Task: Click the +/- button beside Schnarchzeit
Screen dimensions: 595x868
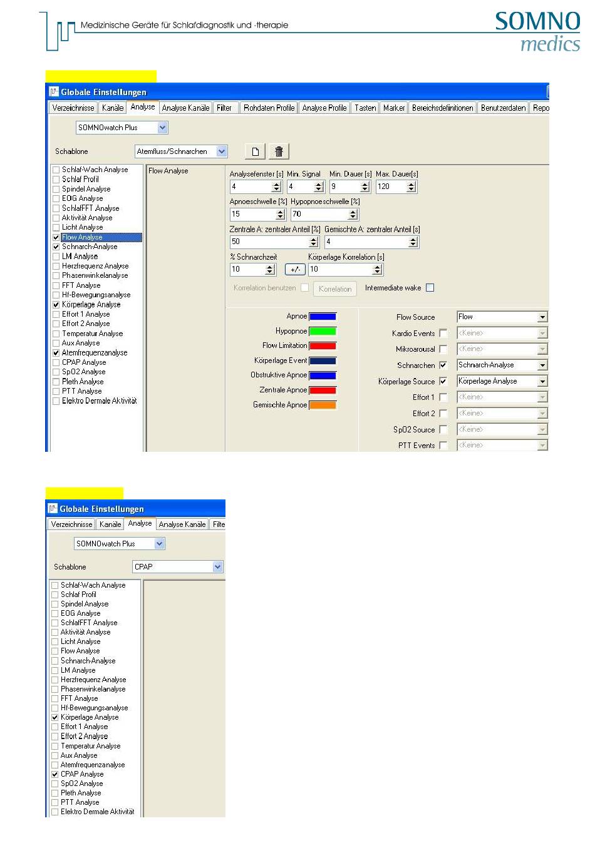Action: coord(295,269)
